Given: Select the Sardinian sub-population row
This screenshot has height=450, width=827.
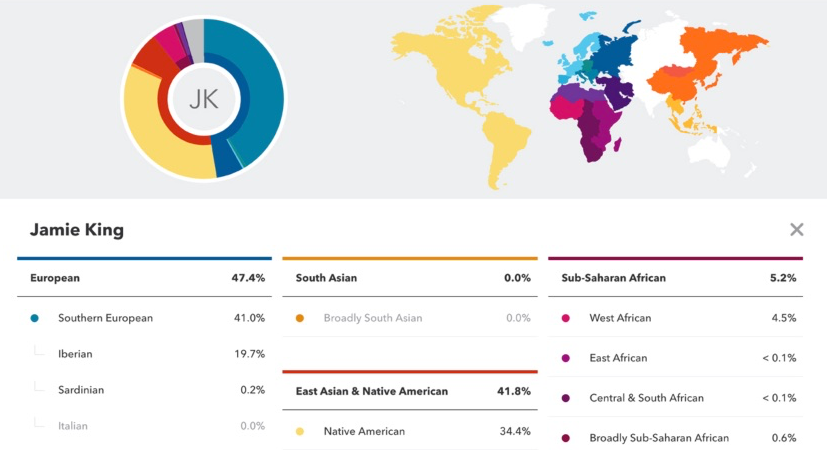Looking at the screenshot, I should pyautogui.click(x=145, y=390).
